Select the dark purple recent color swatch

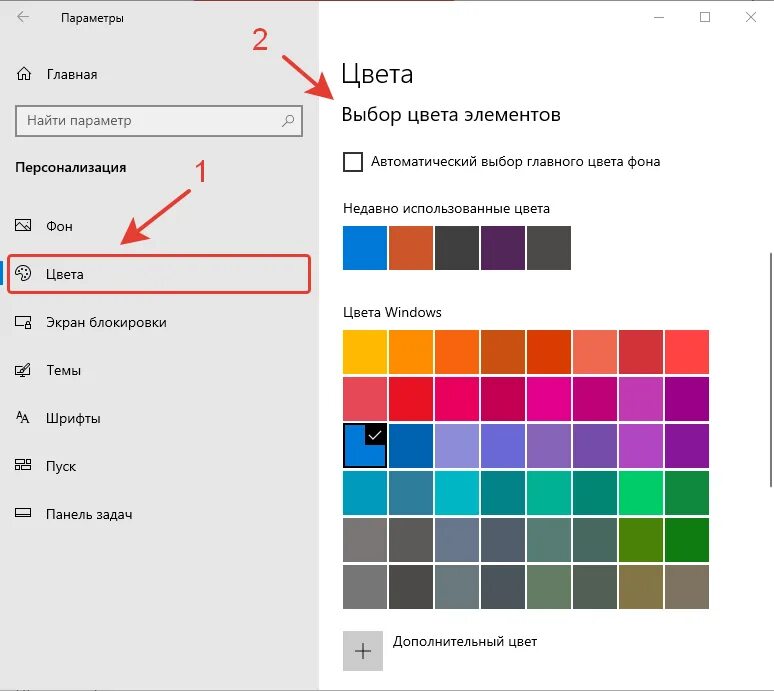click(x=502, y=248)
